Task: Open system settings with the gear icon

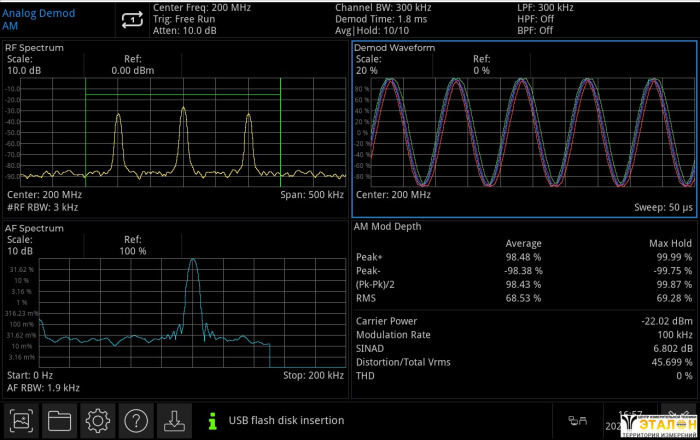Action: click(97, 420)
